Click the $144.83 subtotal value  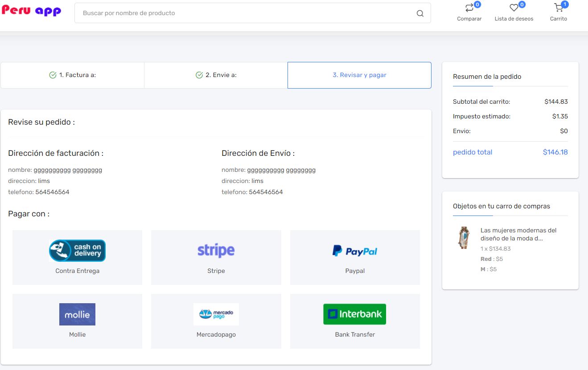(x=556, y=102)
